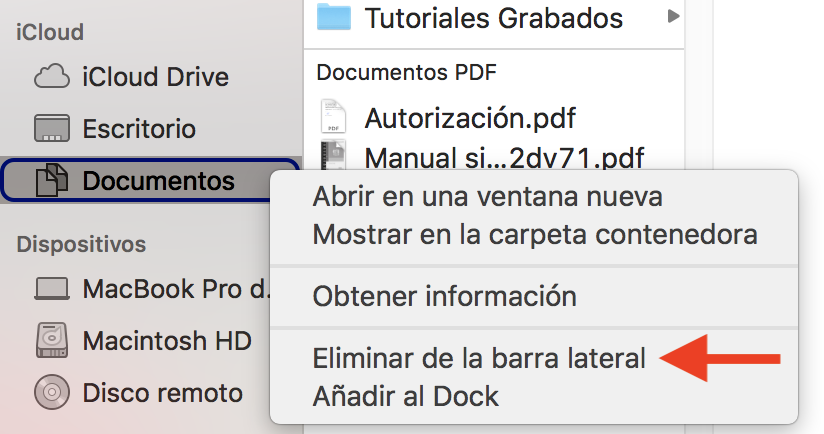824x434 pixels.
Task: Click the iCloud Drive cloud icon
Action: (52, 76)
